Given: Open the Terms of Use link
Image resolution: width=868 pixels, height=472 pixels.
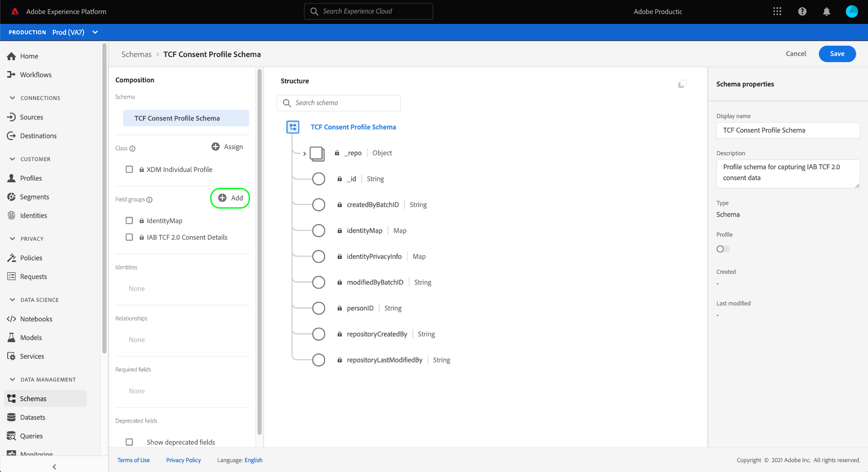Looking at the screenshot, I should click(x=133, y=460).
